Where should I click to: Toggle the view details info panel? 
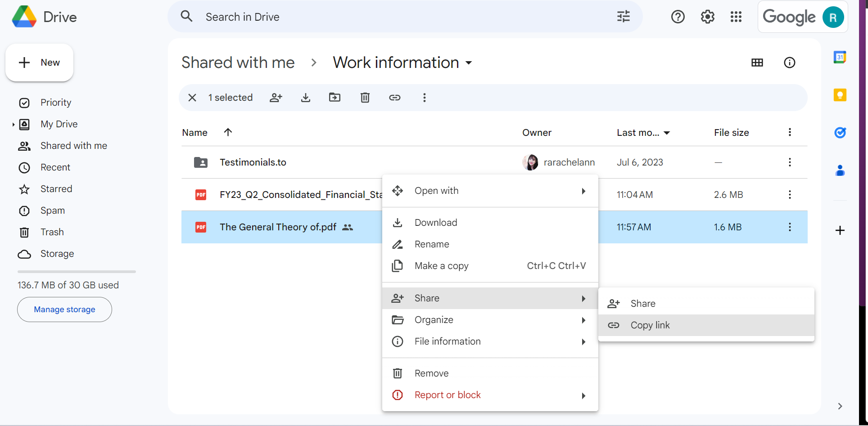pos(789,63)
